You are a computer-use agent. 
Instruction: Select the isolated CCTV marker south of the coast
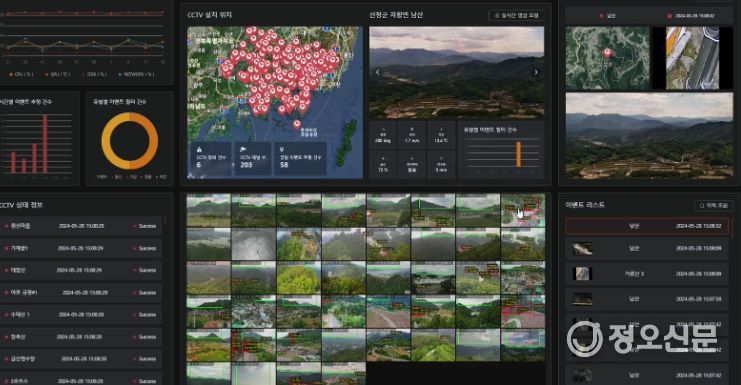coord(297,125)
